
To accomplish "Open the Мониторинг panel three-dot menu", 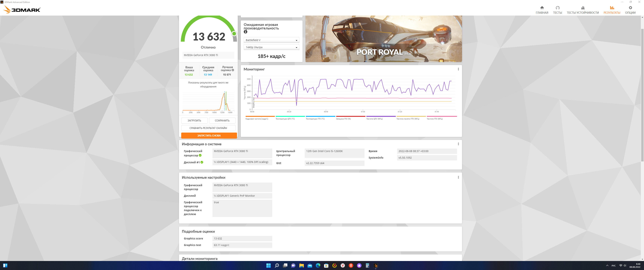I will tap(458, 69).
